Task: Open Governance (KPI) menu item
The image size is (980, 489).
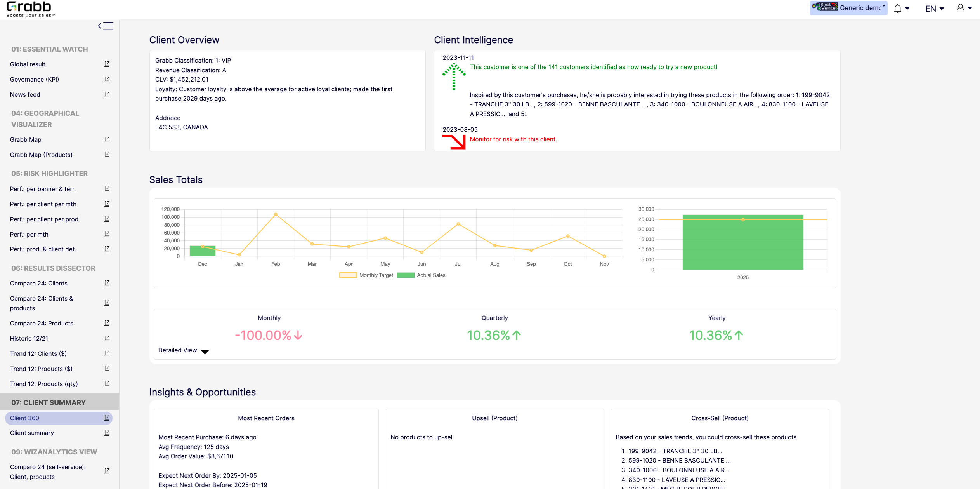Action: pos(35,79)
